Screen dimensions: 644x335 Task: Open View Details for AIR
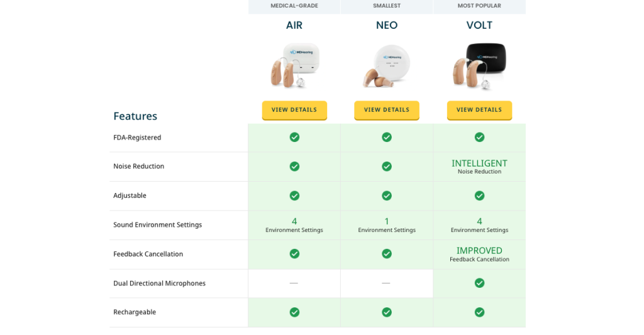294,110
